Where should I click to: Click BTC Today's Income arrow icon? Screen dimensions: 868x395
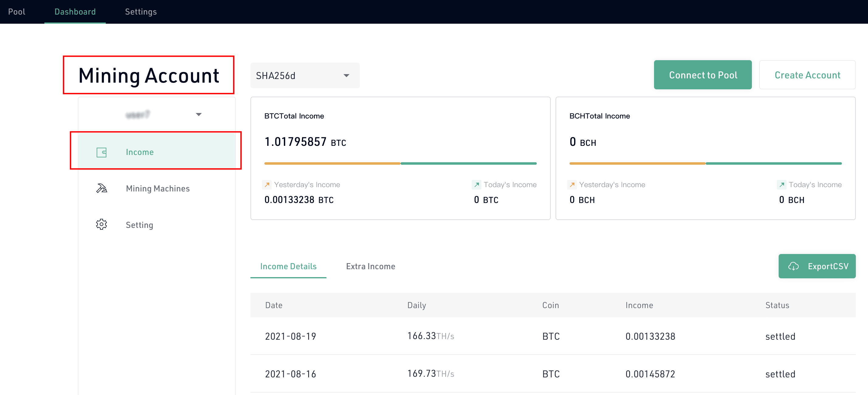pyautogui.click(x=477, y=184)
